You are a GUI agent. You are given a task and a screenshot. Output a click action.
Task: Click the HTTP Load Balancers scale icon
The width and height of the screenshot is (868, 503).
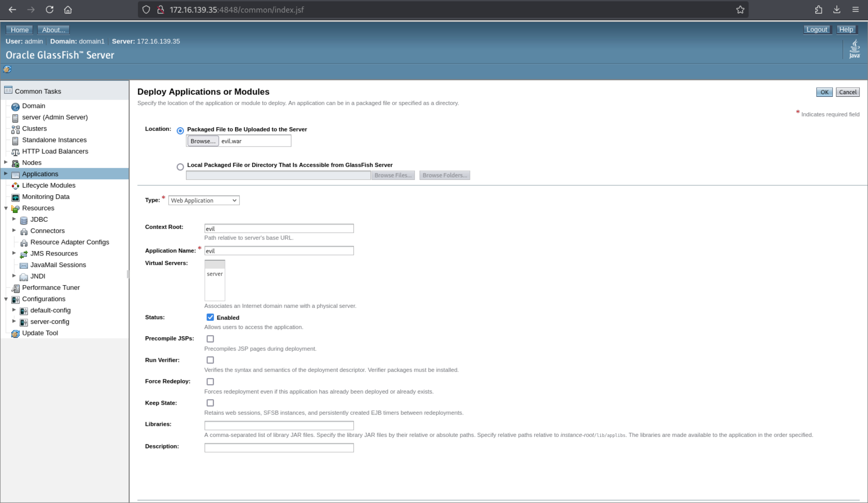(15, 152)
